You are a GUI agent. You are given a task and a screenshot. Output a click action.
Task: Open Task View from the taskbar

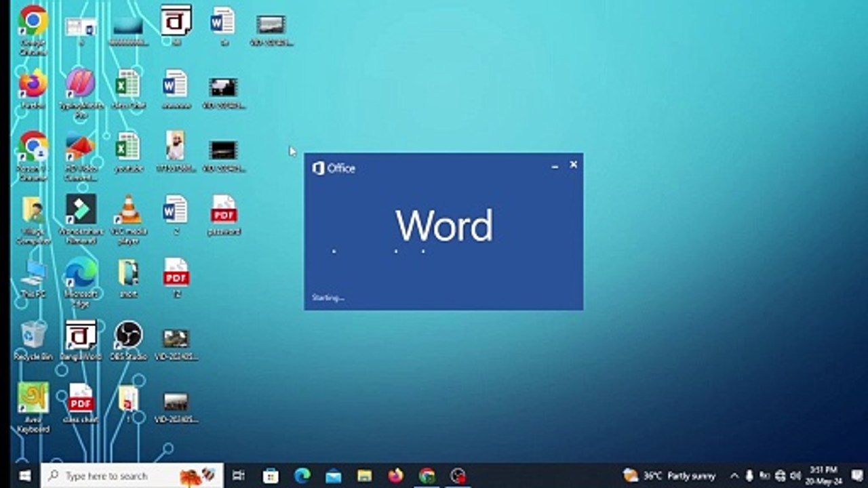tap(238, 476)
